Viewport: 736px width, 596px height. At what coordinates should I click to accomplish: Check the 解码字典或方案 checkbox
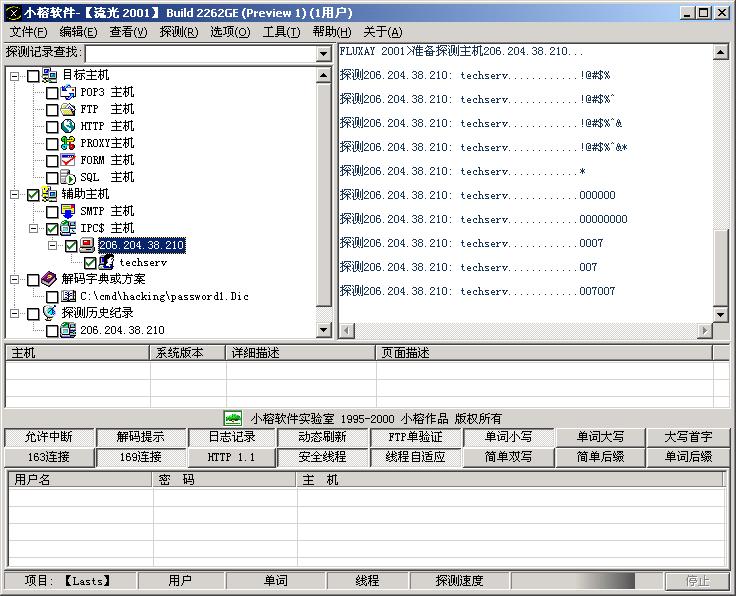[x=33, y=280]
